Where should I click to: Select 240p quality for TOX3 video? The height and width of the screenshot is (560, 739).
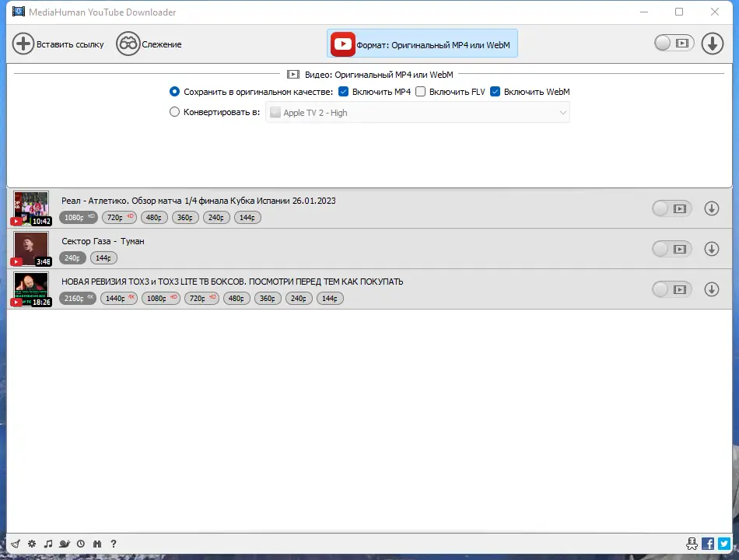(x=299, y=299)
